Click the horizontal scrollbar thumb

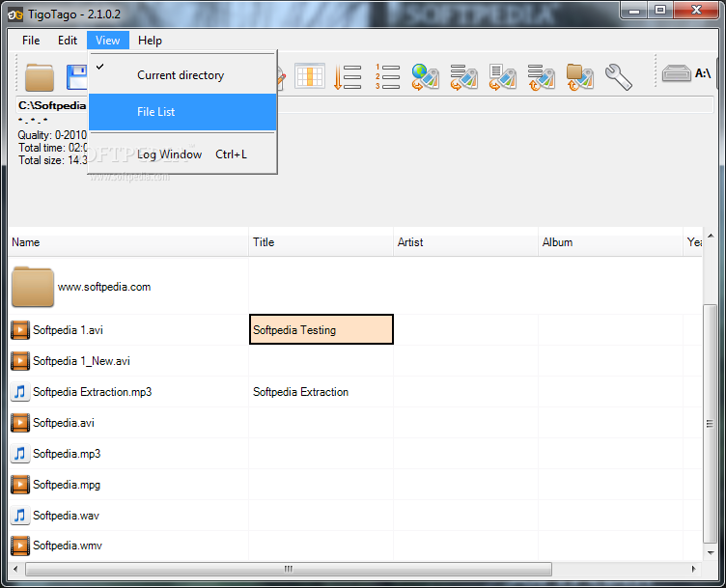(x=289, y=569)
